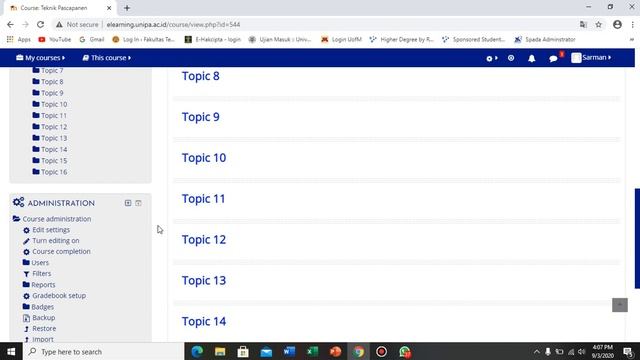The width and height of the screenshot is (640, 360).
Task: Open a new browser tab with plus
Action: tap(127, 8)
